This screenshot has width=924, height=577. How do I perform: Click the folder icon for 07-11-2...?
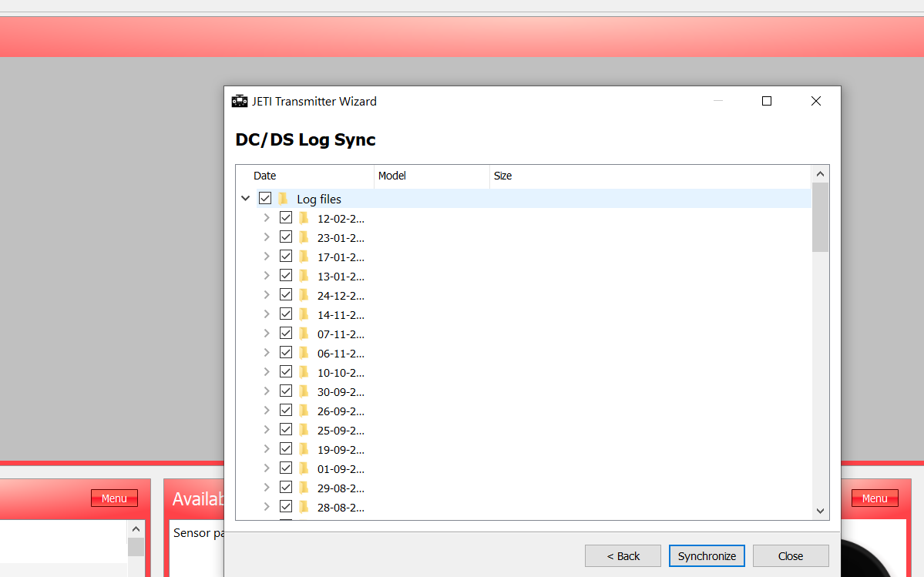tap(304, 334)
